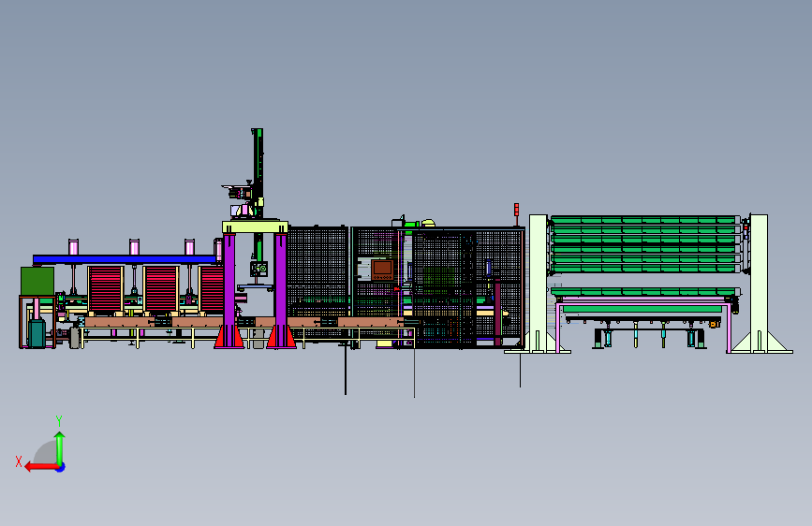
Task: Click the red X axis arrow of the triad
Action: (40, 467)
